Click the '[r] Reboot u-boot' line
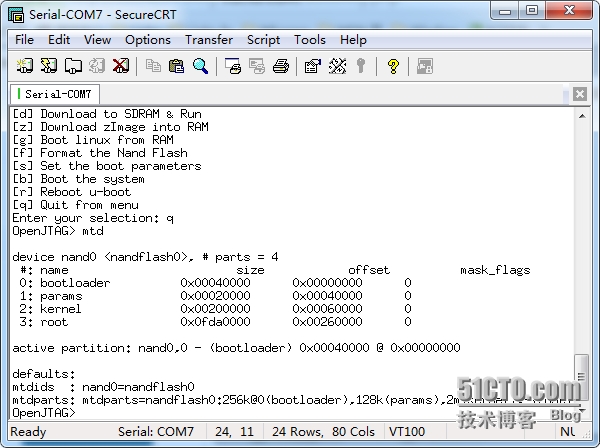 (x=72, y=192)
